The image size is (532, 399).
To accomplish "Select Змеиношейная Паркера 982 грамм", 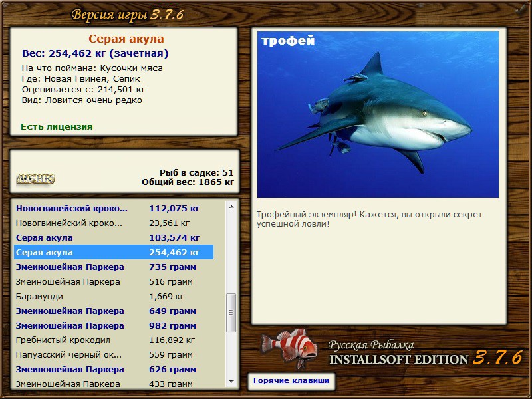I will tap(114, 325).
